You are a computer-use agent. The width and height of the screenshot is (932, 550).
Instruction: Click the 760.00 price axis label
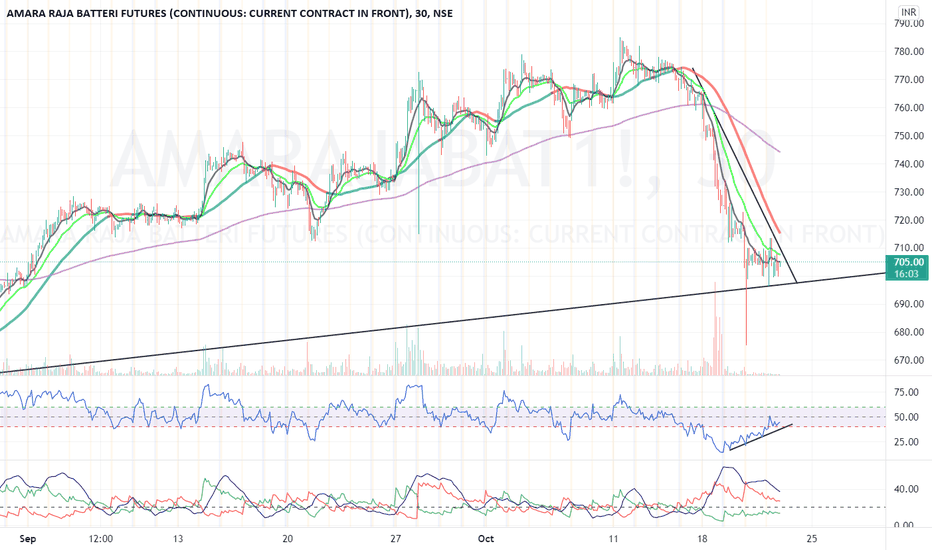click(x=909, y=108)
